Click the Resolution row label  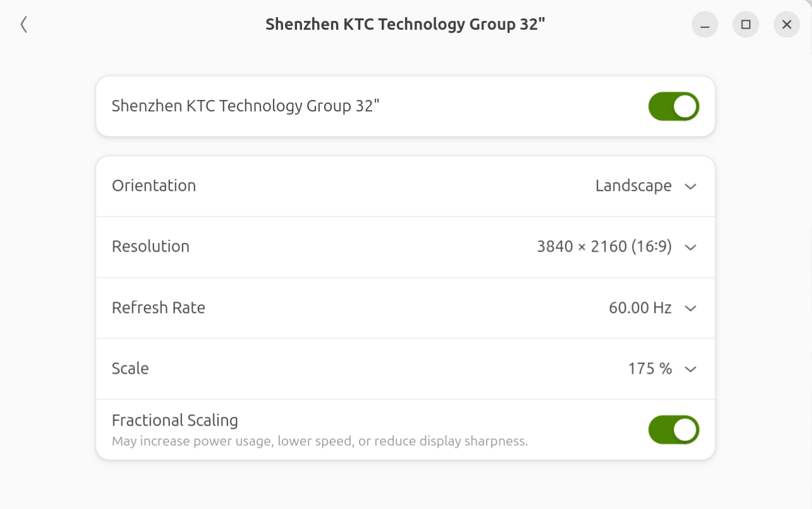point(150,247)
